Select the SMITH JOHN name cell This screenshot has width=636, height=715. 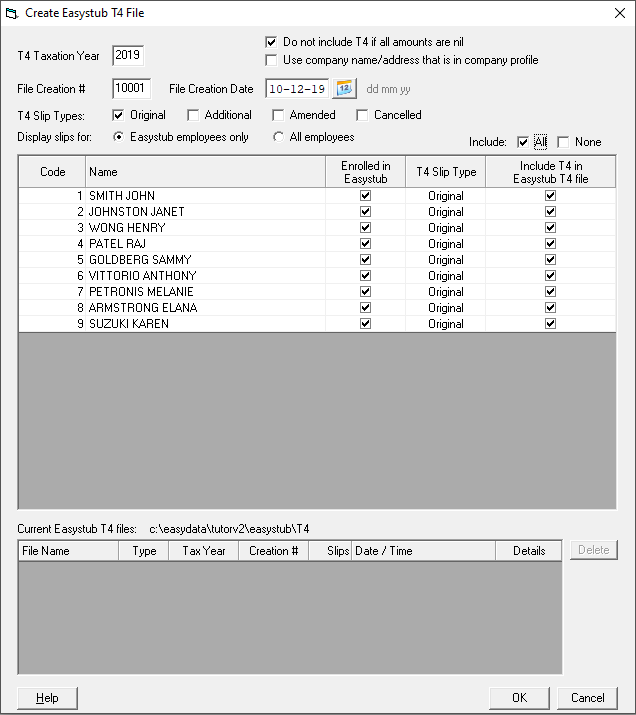click(x=205, y=196)
